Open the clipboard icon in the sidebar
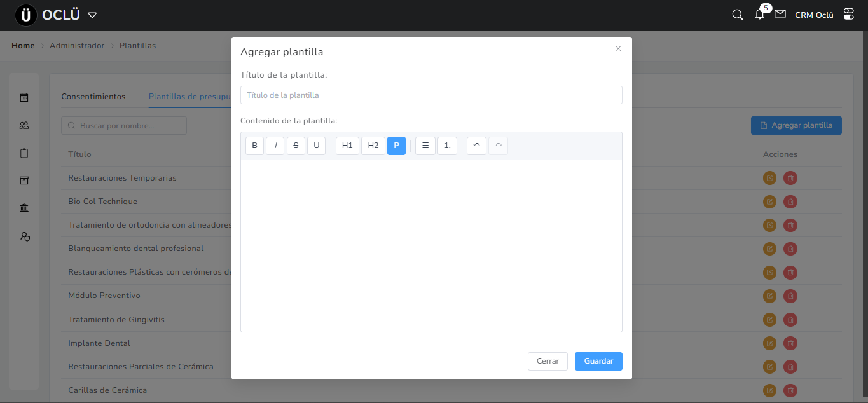Screen dimensions: 868x403 (x=24, y=153)
